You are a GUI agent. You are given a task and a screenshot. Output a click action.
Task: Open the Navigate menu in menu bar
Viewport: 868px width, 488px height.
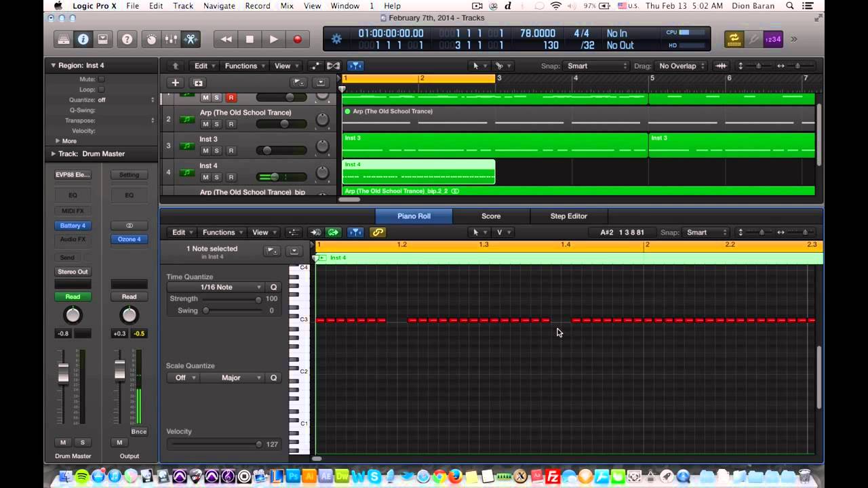click(219, 6)
